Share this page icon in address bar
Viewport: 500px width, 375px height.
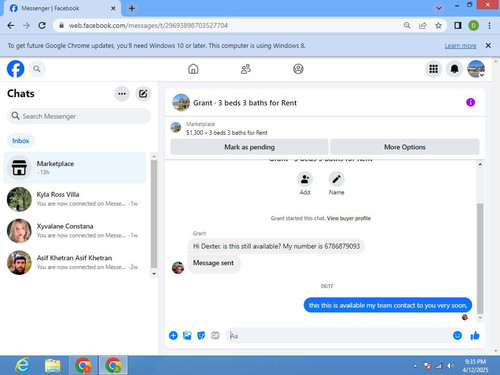point(423,26)
